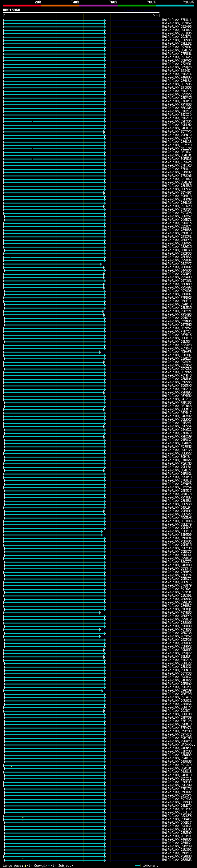The width and height of the screenshot is (197, 868).
Task: Select hit UniRef100_B9HDI3
Action: coord(177,196)
